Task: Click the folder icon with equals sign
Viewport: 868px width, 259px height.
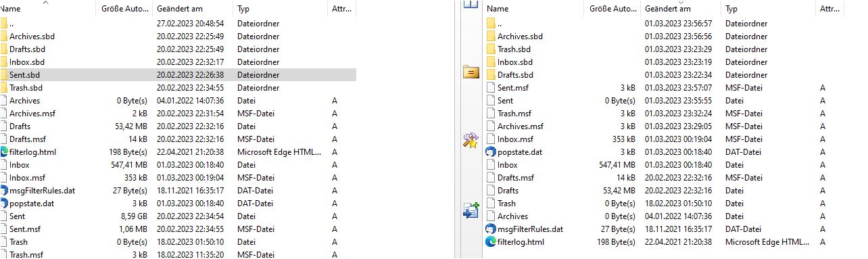Action: tap(471, 72)
